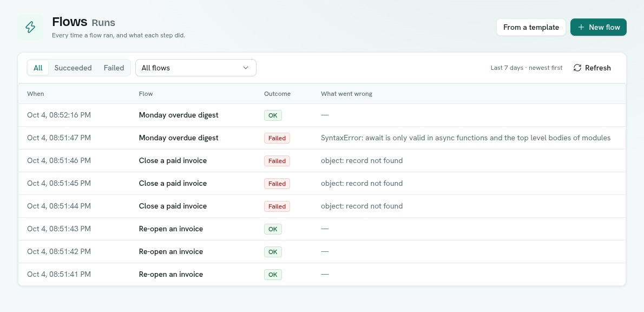Click the New flow button label
Viewport: 644px width, 312px height.
[604, 27]
